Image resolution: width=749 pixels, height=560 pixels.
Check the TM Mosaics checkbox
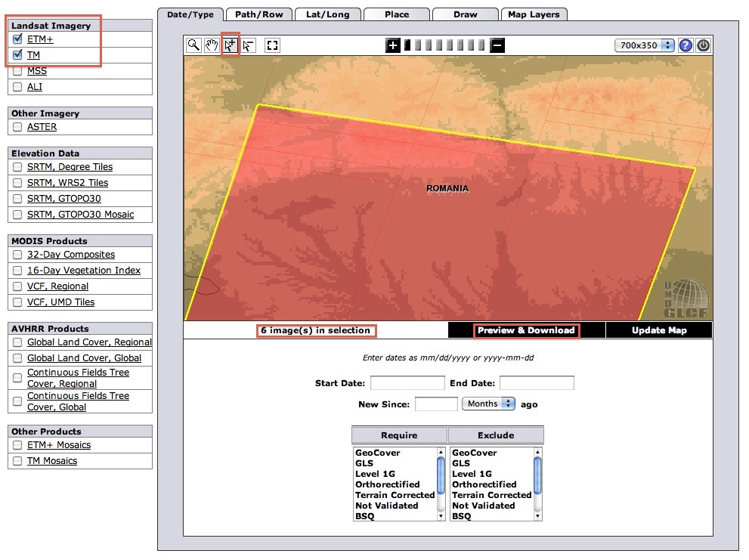point(17,460)
